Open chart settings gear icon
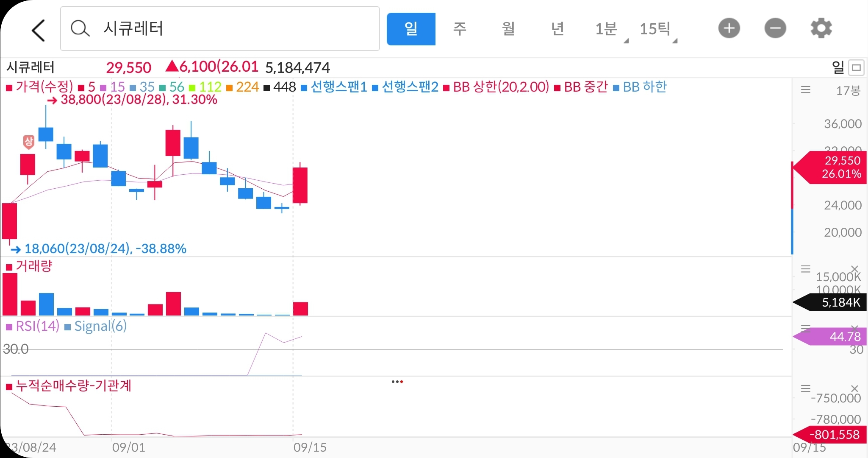Screen dimensions: 868x458 pyautogui.click(x=821, y=29)
